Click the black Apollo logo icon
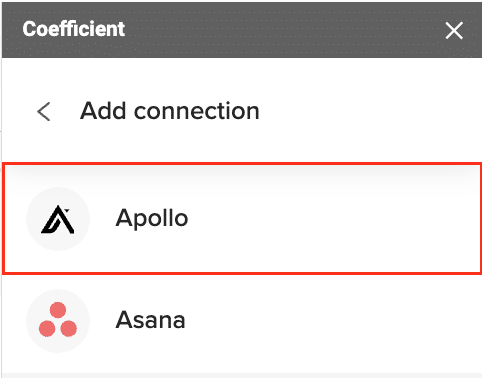Viewport: 482px width, 378px height. [x=58, y=219]
